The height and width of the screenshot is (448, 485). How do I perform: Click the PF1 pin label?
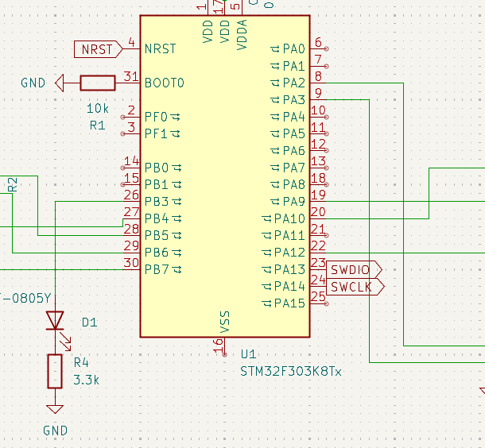pyautogui.click(x=156, y=133)
